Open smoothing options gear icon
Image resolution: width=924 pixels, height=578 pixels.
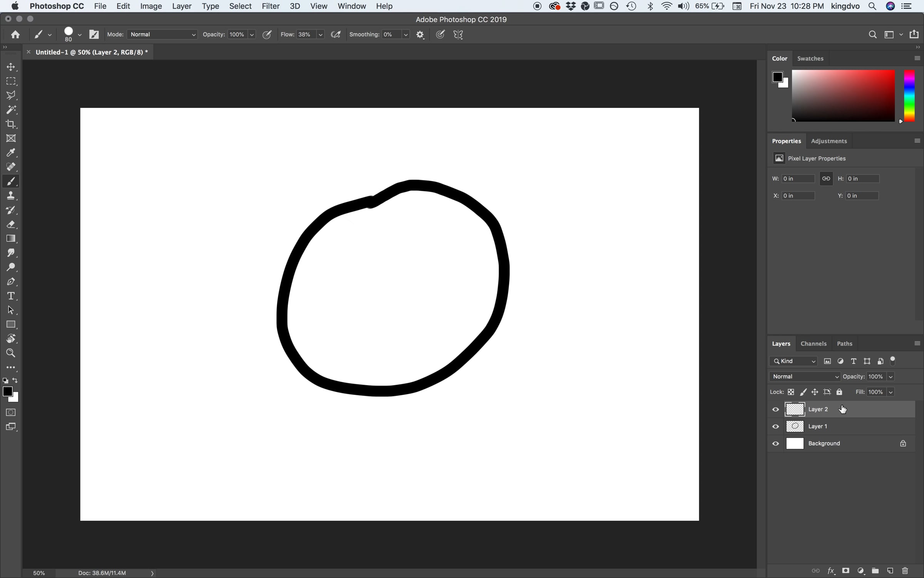(x=420, y=35)
